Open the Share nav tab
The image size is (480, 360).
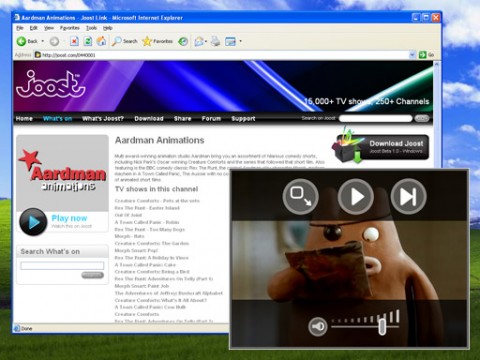pyautogui.click(x=182, y=119)
